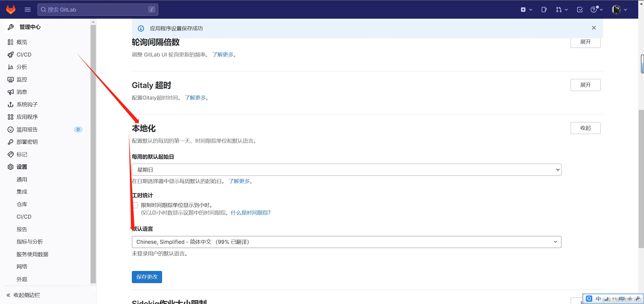This screenshot has height=304, width=644.
Task: Click the 搜索 GitLab search field
Action: tap(98, 10)
